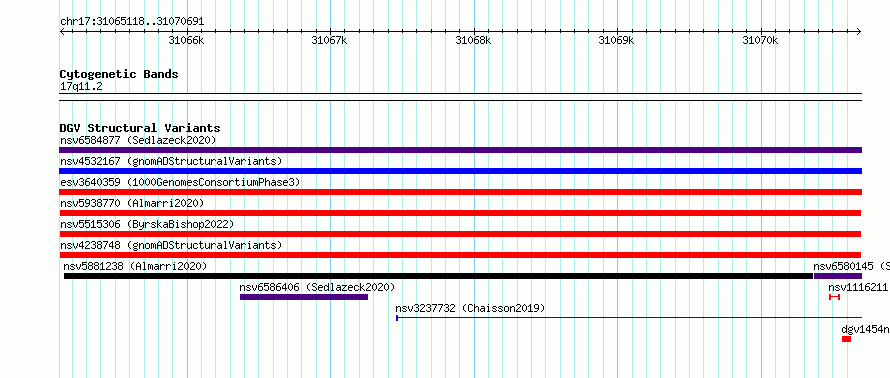The image size is (890, 378).
Task: Click the small red nsv1116211 glyph
Action: 834,297
